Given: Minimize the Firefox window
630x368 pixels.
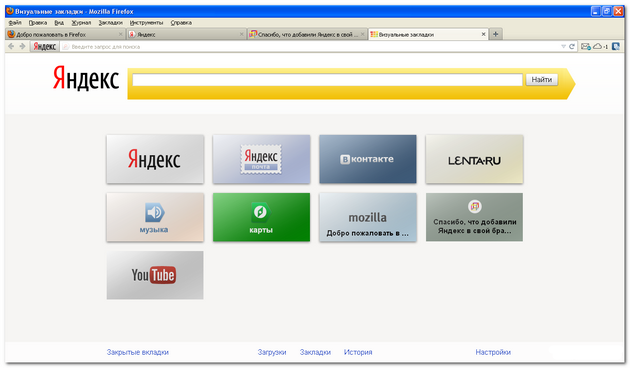Looking at the screenshot, I should pyautogui.click(x=595, y=11).
